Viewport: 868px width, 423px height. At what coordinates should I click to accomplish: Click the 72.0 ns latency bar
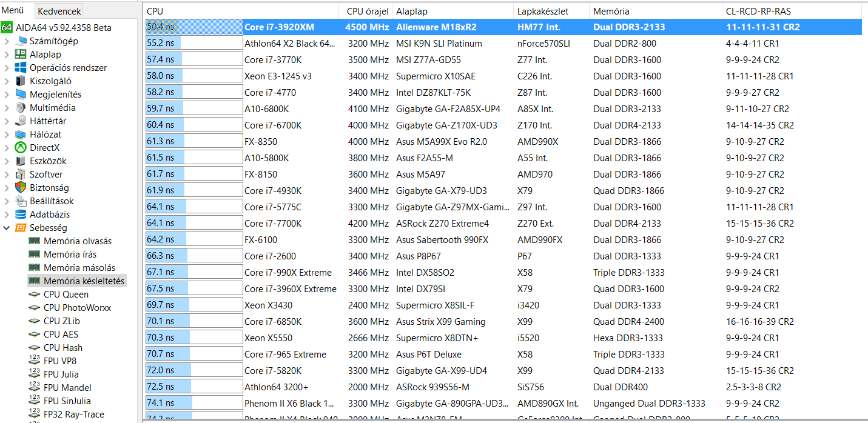[194, 371]
